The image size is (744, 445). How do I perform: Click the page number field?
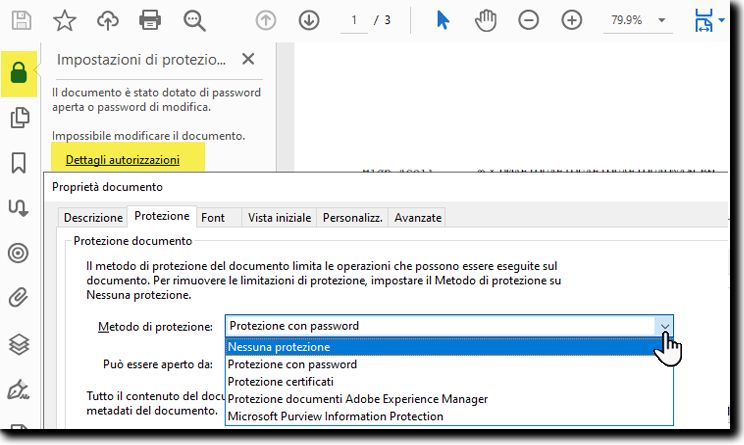(x=354, y=20)
